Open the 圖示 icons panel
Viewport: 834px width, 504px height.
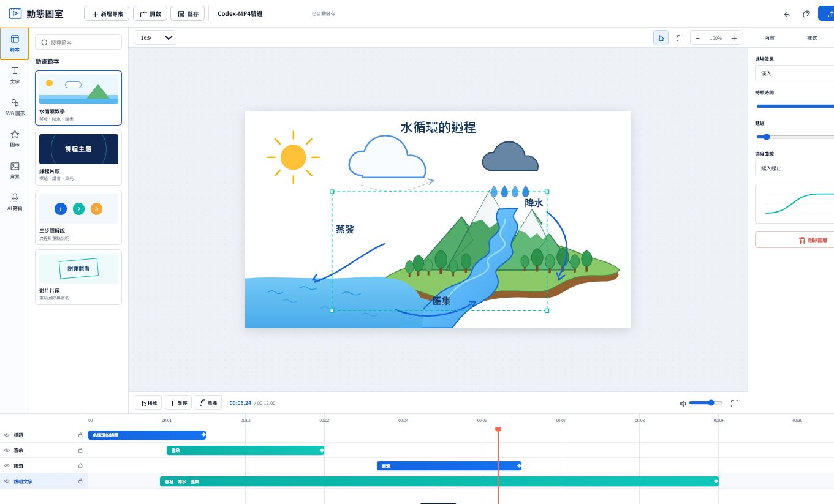[15, 138]
